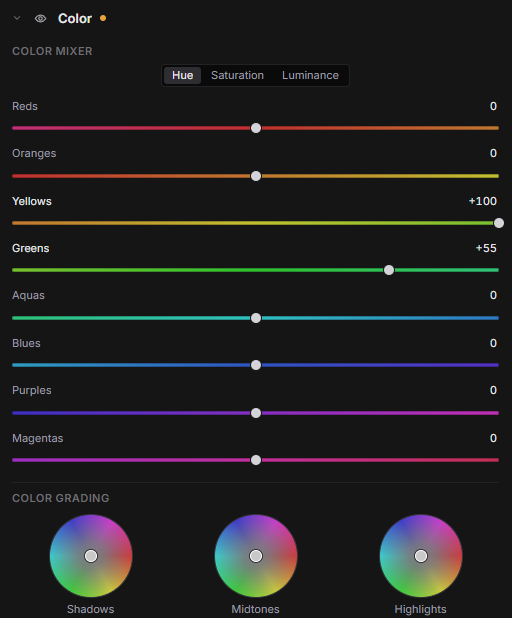512x618 pixels.
Task: Click the orange modified-indicator dot beside Color
Action: pyautogui.click(x=103, y=18)
